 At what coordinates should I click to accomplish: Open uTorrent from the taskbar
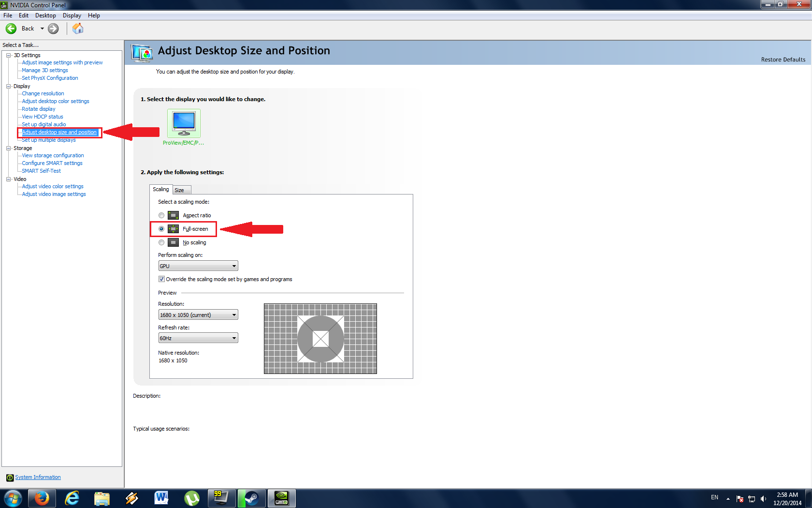point(191,498)
